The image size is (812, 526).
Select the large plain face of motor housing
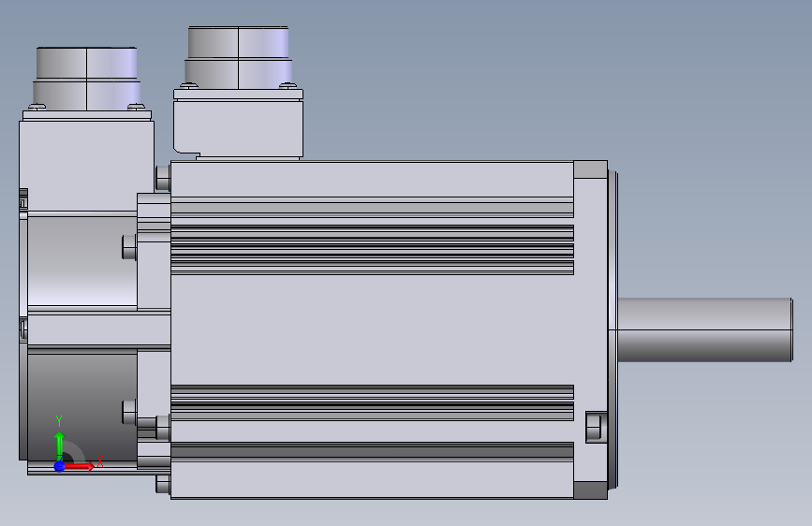click(x=372, y=329)
